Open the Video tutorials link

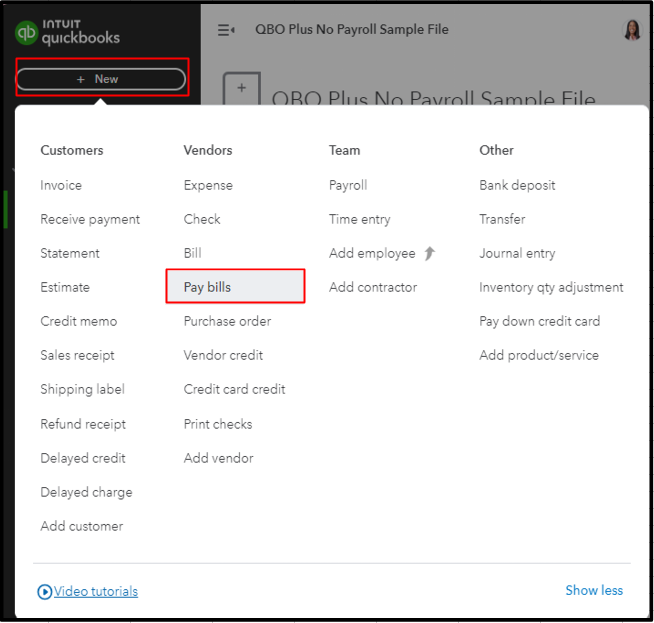[x=96, y=591]
